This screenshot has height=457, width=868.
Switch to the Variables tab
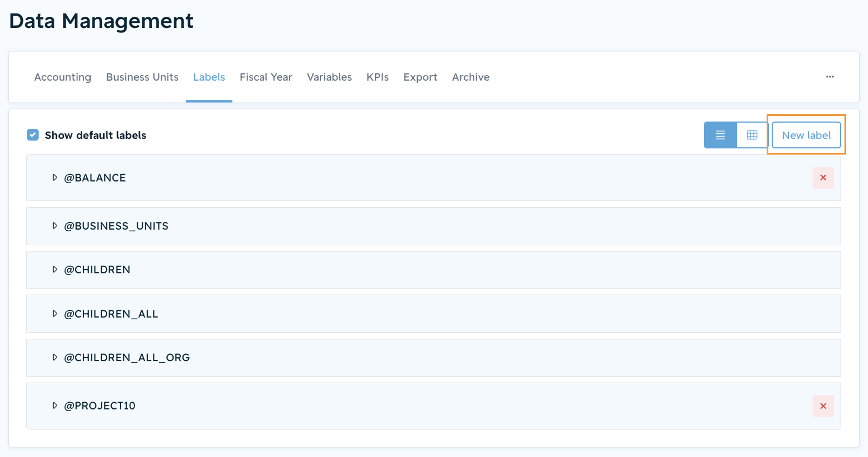click(x=329, y=77)
